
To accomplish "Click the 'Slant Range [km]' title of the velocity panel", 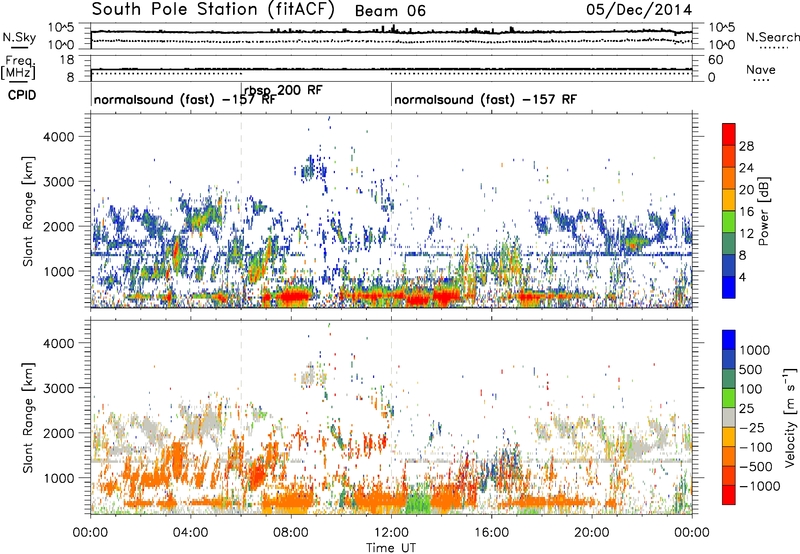I will tap(28, 417).
